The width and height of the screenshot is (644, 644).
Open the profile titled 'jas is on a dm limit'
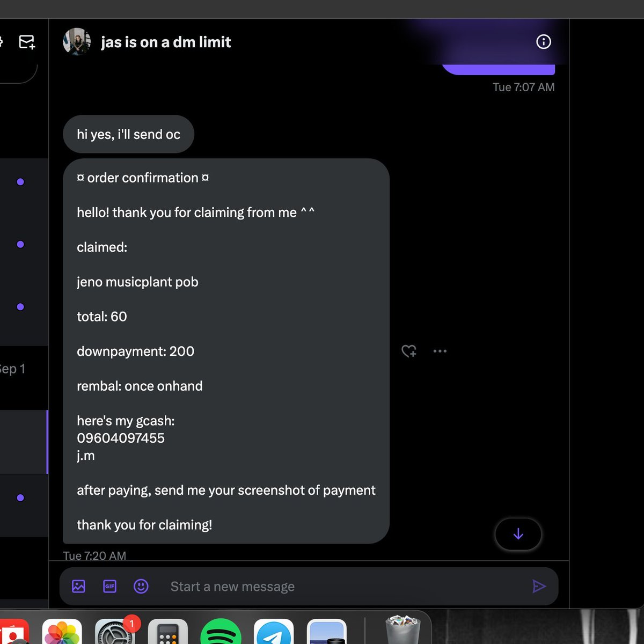[165, 42]
